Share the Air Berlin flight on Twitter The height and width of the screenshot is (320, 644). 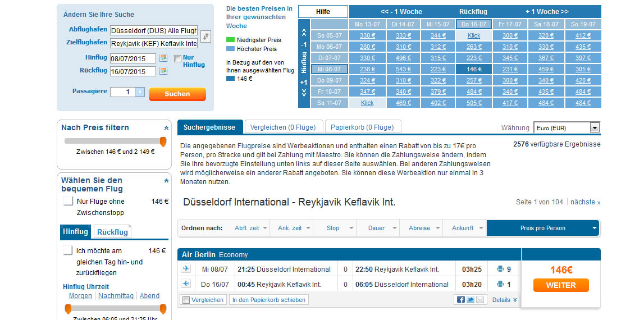[471, 299]
